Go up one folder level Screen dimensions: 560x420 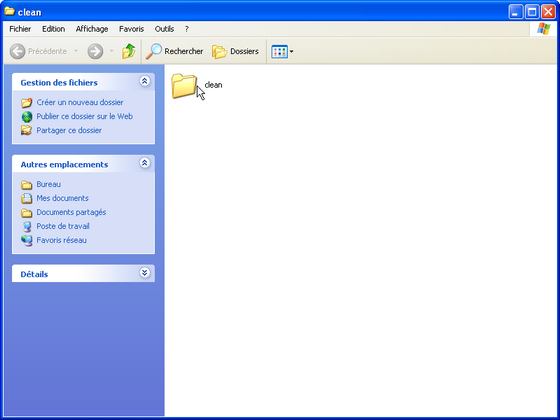tap(129, 51)
